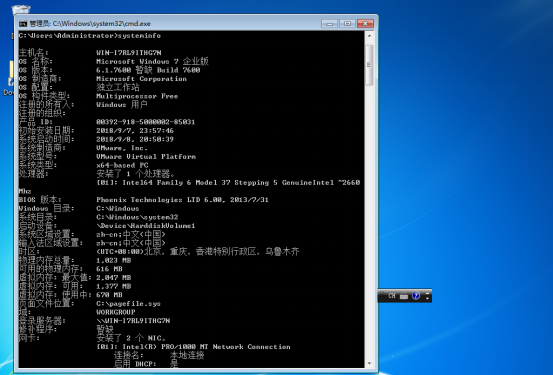The image size is (553, 375).
Task: Click the scrollbar up arrow in cmd window
Action: pyautogui.click(x=369, y=36)
